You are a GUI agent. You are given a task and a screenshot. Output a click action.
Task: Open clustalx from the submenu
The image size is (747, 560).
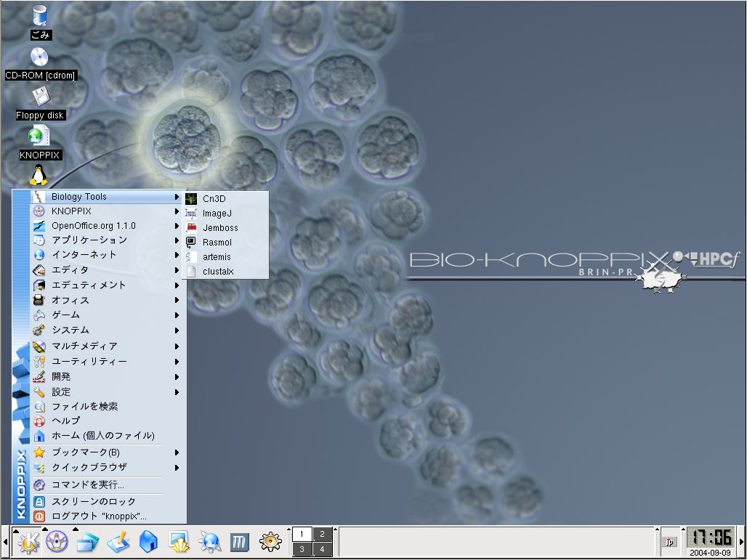click(225, 272)
